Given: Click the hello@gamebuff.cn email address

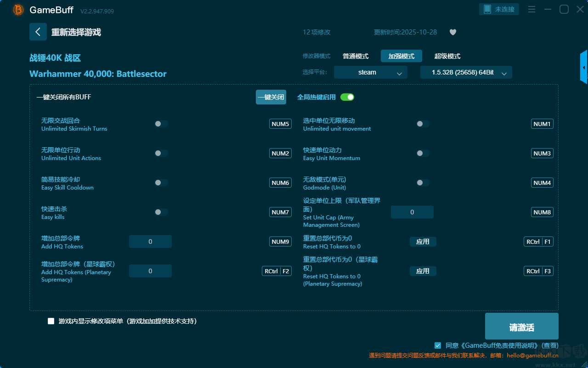Looking at the screenshot, I should click(533, 356).
